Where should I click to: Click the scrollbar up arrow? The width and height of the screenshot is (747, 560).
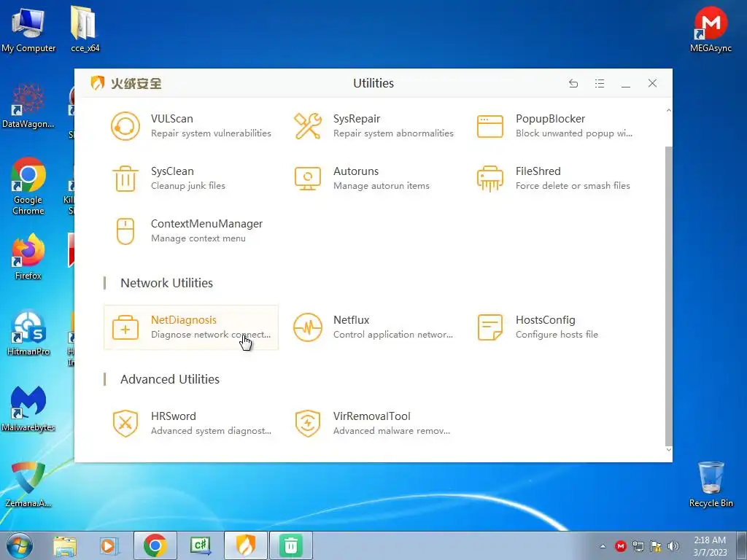pyautogui.click(x=668, y=110)
